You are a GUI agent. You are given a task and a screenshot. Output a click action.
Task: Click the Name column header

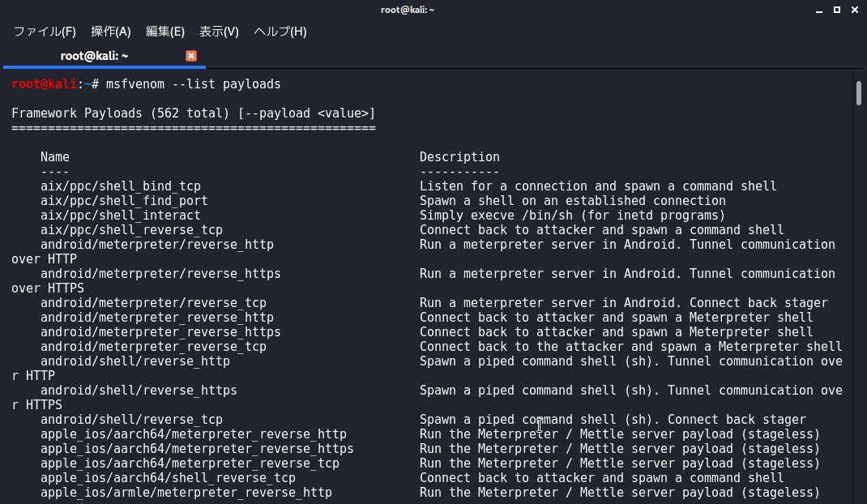coord(55,157)
